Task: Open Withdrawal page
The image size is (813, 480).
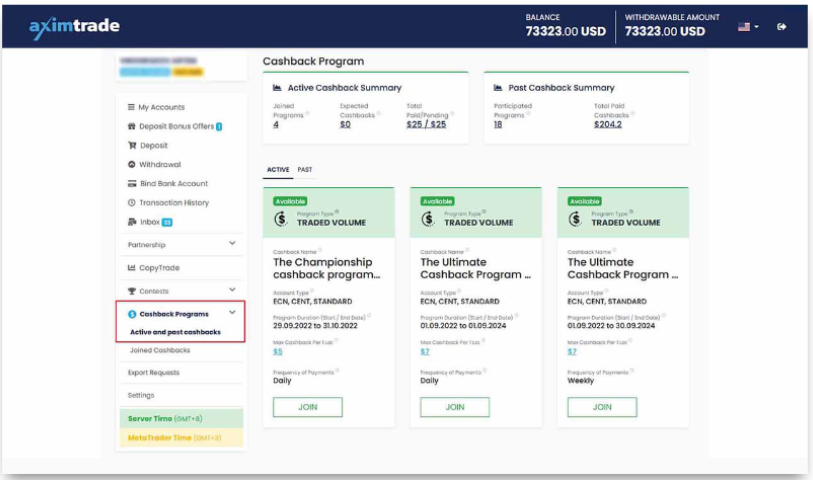Action: pyautogui.click(x=160, y=164)
